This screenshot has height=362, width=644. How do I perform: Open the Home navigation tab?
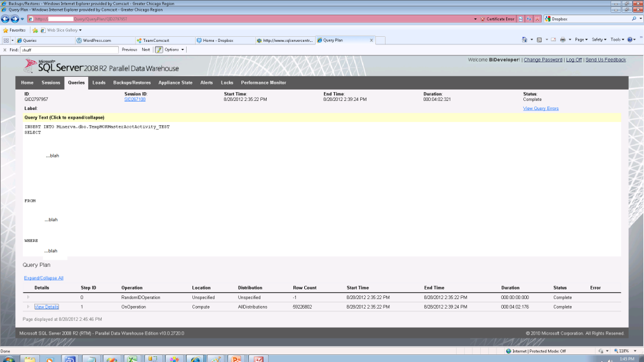pyautogui.click(x=27, y=83)
